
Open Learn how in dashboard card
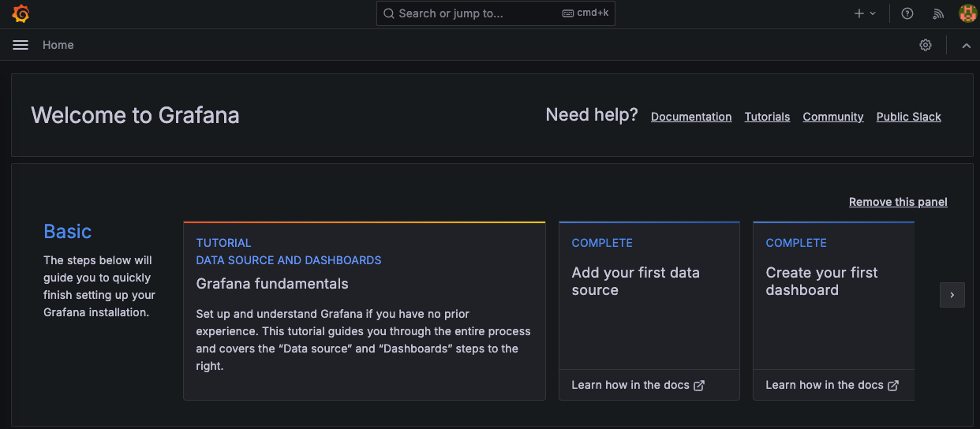[834, 385]
